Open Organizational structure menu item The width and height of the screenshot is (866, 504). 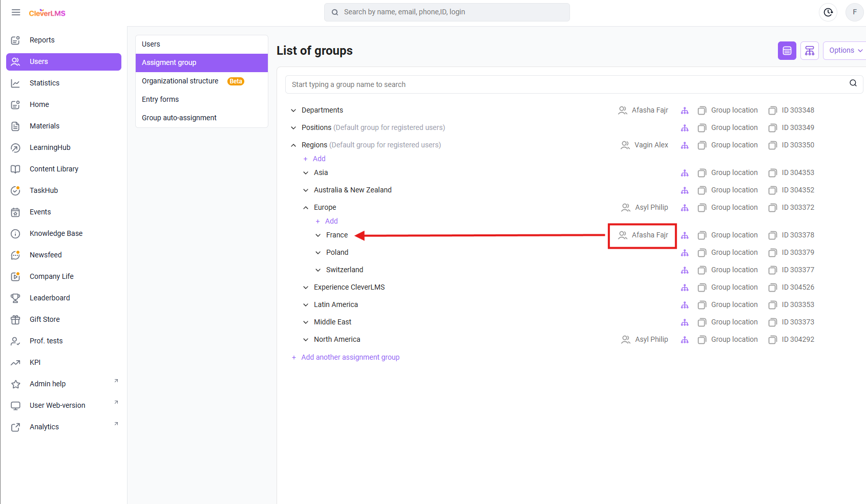[180, 81]
